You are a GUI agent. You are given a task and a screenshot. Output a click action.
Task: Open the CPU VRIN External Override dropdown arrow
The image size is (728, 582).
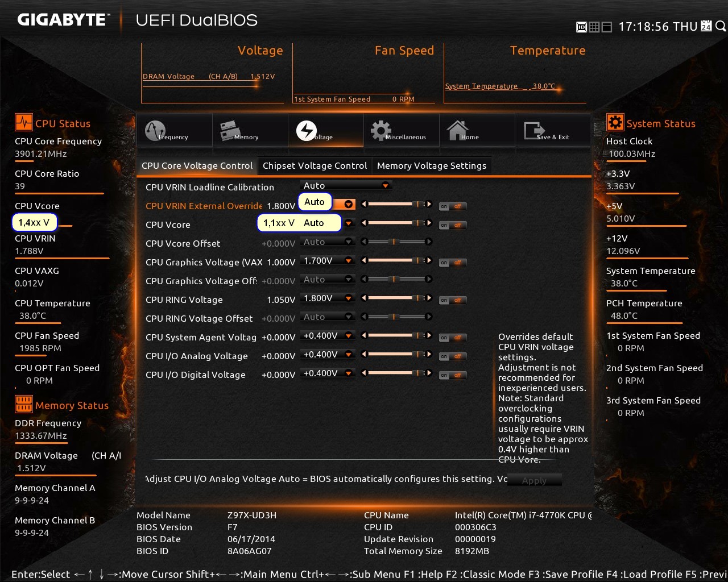(x=349, y=205)
